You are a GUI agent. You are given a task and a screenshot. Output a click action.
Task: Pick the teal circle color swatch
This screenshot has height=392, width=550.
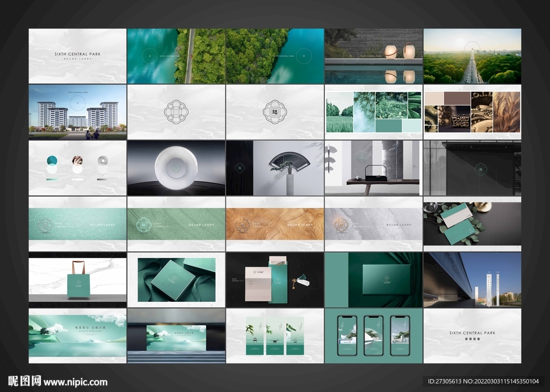pos(52,161)
